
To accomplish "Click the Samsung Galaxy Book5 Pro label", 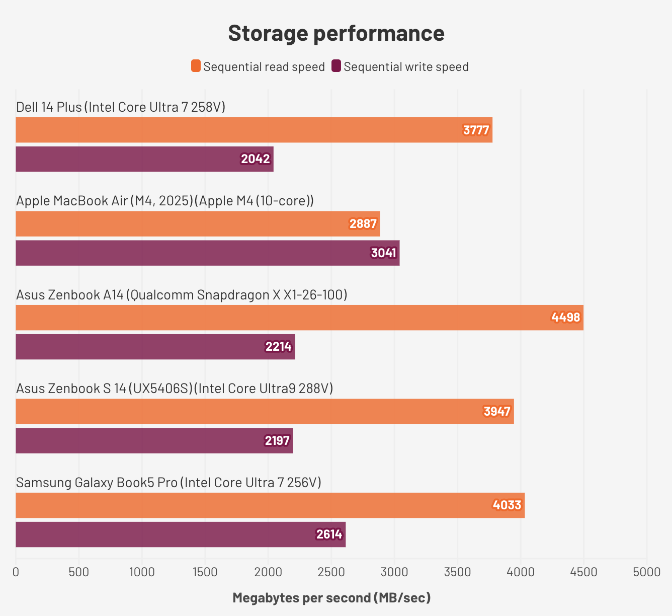I will pyautogui.click(x=169, y=483).
